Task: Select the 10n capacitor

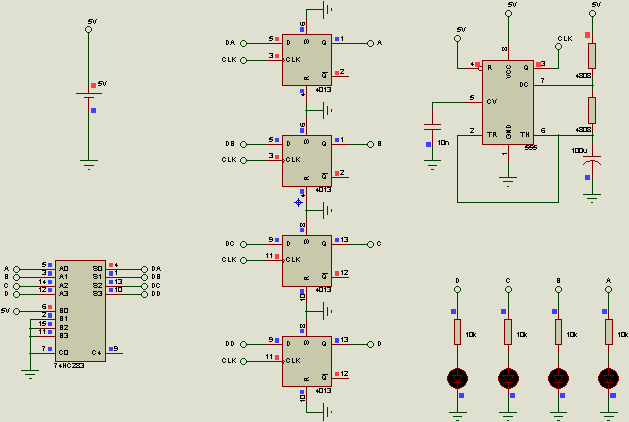Action: [x=432, y=127]
